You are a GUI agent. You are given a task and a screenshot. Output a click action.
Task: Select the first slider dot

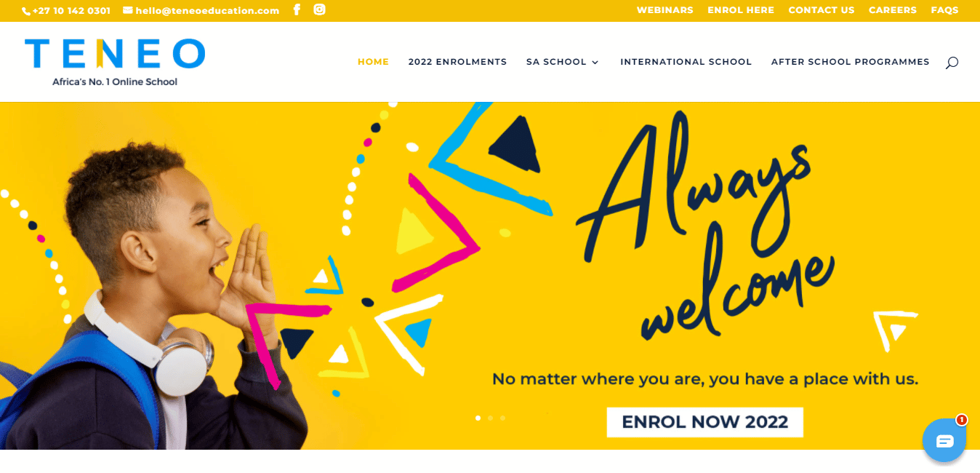point(478,418)
